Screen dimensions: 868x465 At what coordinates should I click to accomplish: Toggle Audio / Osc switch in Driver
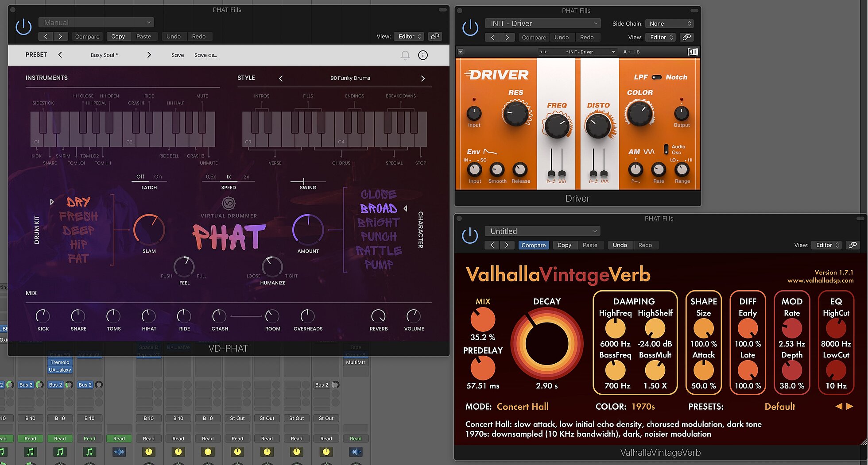pyautogui.click(x=666, y=149)
